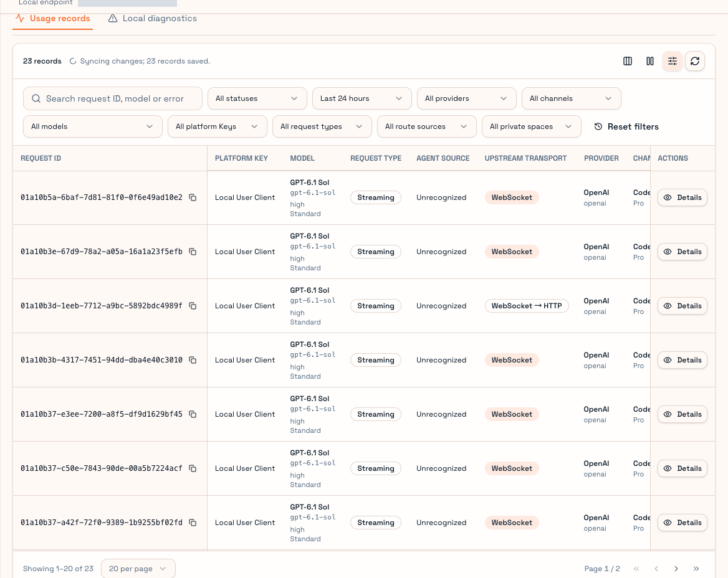Click 'Unrecognized' in row 01a10b3d
728x578 pixels.
[x=441, y=306]
